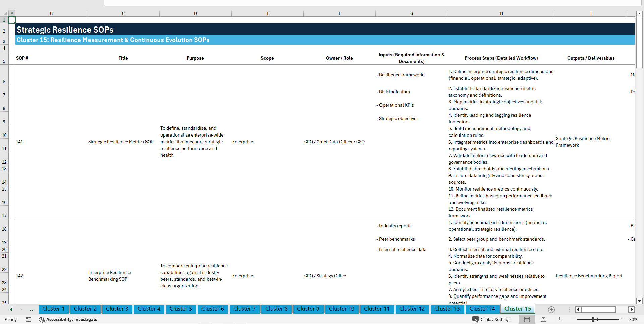Click the 'Purpose' column header cell
This screenshot has height=324, width=644.
pos(195,58)
